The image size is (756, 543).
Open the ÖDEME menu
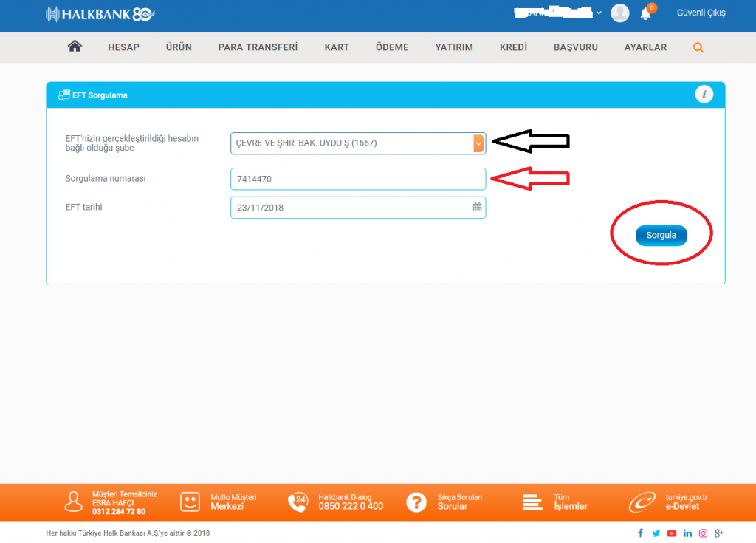point(392,47)
